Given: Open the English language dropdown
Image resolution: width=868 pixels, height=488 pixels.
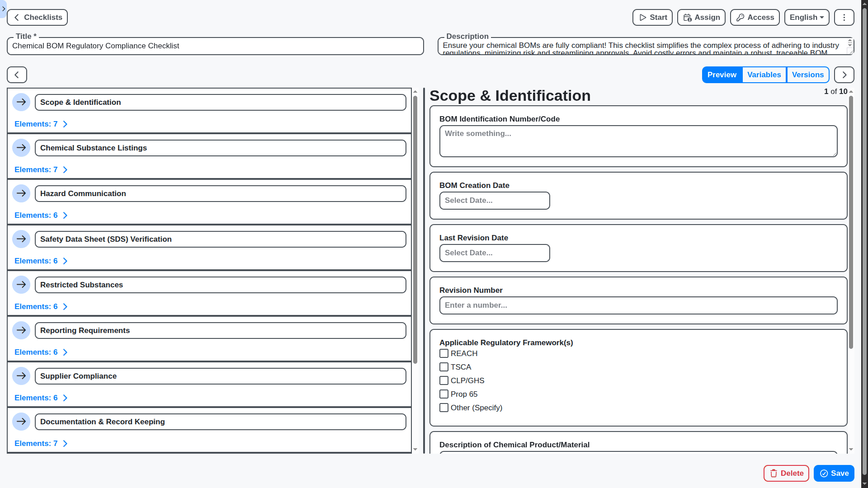Looking at the screenshot, I should pyautogui.click(x=807, y=17).
